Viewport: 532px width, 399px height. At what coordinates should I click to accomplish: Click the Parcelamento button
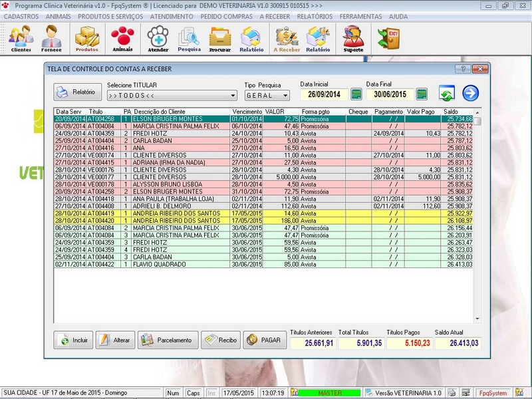[x=168, y=340]
